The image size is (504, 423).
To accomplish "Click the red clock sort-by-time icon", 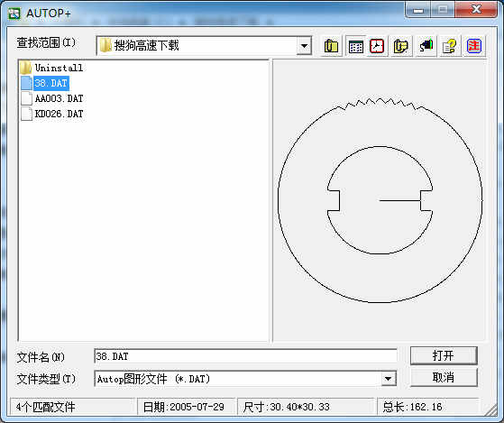I will coord(377,46).
